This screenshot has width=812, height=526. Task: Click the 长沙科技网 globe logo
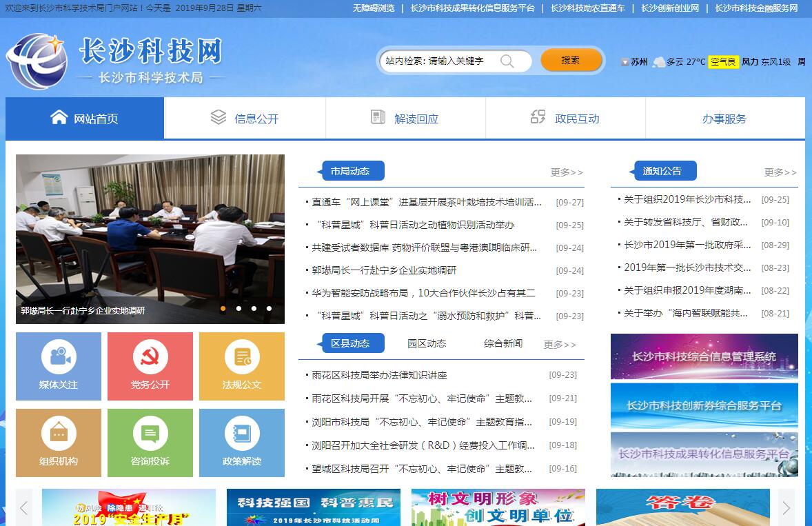[37, 61]
